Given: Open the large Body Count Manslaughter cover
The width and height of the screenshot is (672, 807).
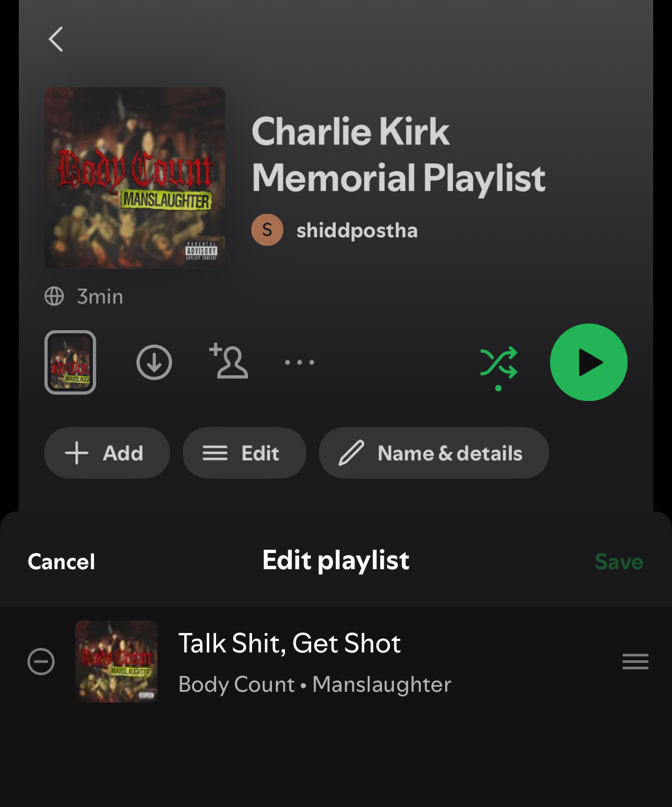Looking at the screenshot, I should (x=135, y=177).
